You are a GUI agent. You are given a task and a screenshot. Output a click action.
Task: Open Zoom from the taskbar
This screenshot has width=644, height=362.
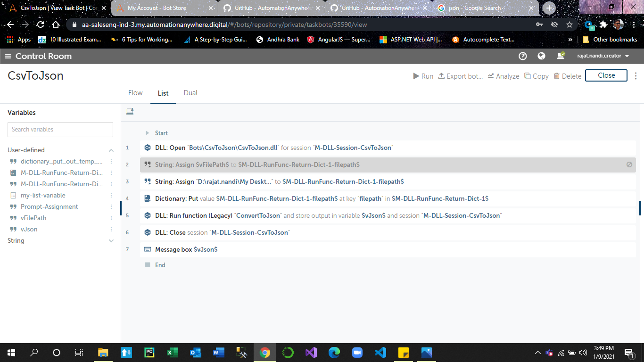tap(357, 353)
